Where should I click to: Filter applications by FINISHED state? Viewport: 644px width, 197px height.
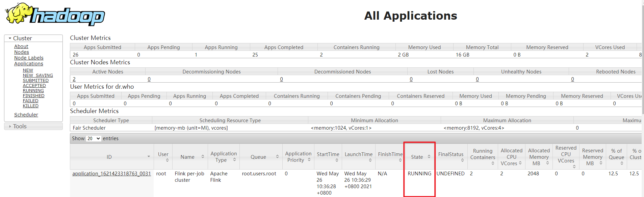coord(33,96)
